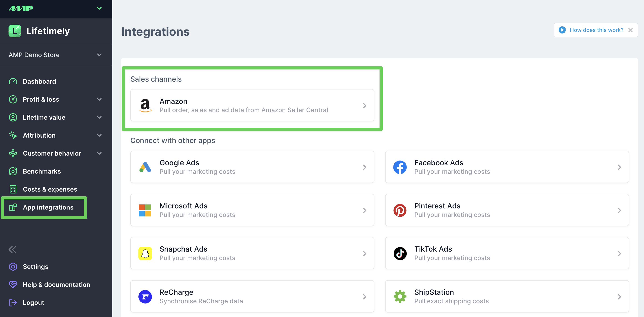
Task: Click the Pinterest logo icon
Action: point(400,210)
